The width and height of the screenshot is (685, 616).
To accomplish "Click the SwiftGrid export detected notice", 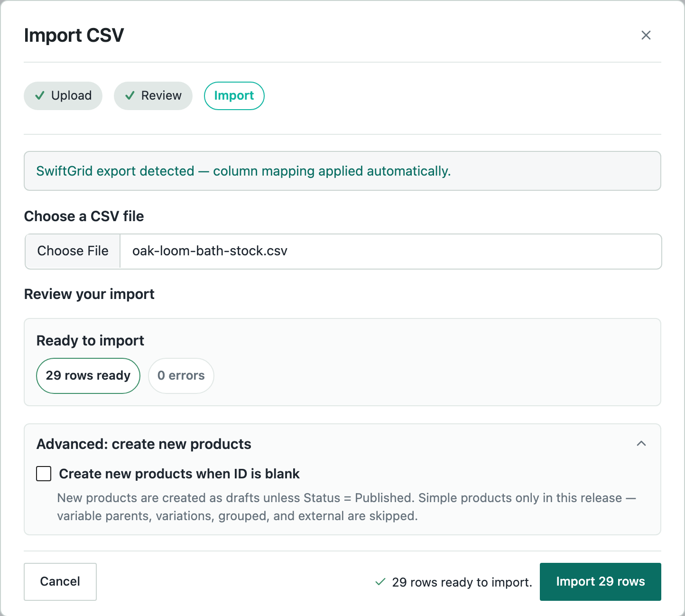I will 342,171.
